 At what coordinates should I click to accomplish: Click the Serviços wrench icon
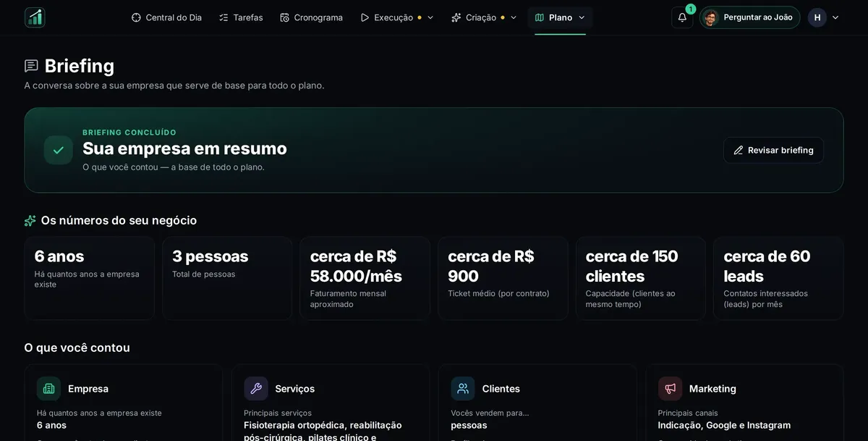click(256, 389)
